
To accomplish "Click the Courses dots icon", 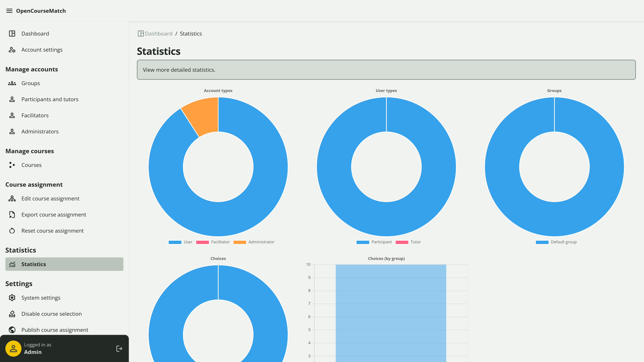I will tap(12, 165).
